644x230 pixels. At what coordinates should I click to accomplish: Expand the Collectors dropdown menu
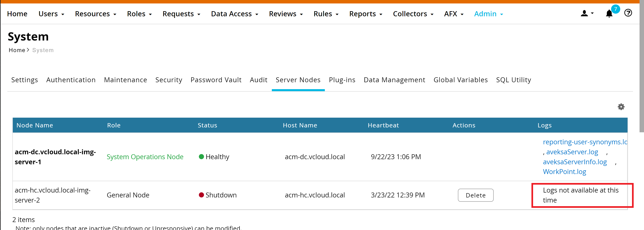[x=413, y=14]
